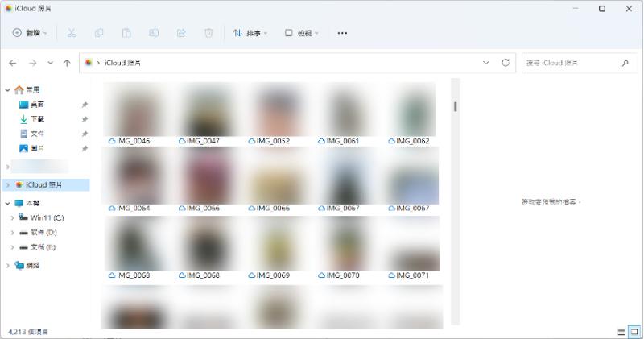Click the Copy icon in toolbar
644x339 pixels.
(99, 33)
